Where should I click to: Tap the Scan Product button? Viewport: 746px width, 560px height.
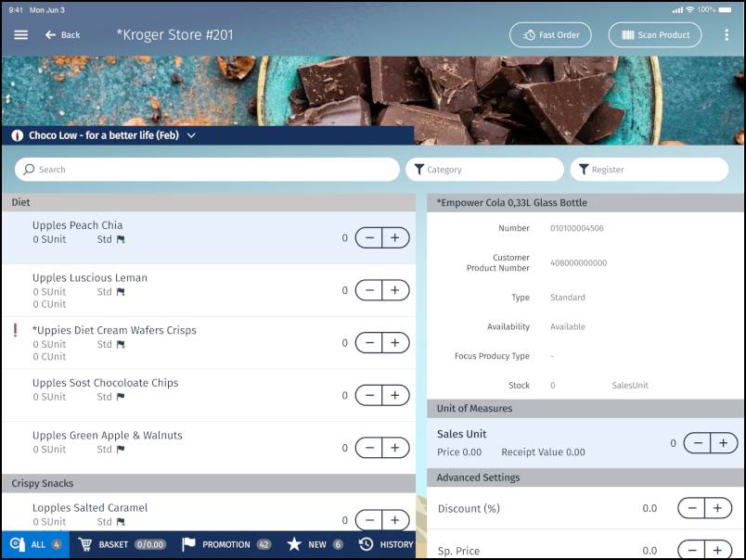655,34
